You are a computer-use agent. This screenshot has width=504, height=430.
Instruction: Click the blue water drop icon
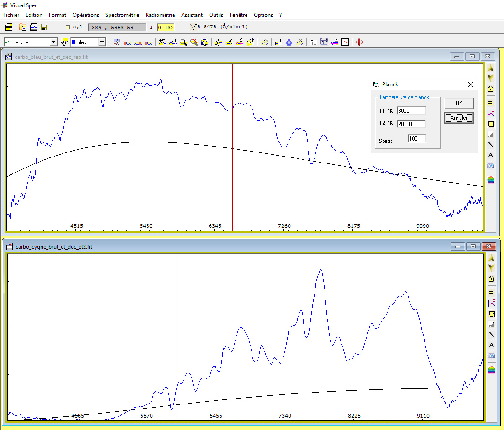click(x=289, y=42)
